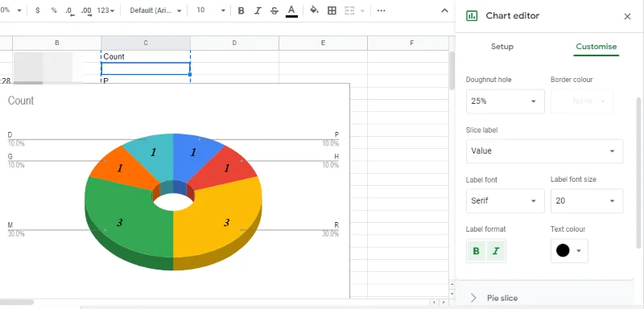Toggle bold label format button

(x=476, y=251)
